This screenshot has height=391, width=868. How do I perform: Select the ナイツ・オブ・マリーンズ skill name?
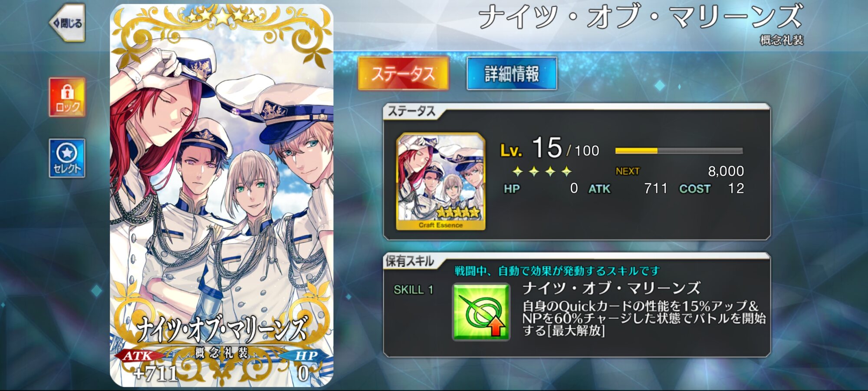[x=611, y=288]
